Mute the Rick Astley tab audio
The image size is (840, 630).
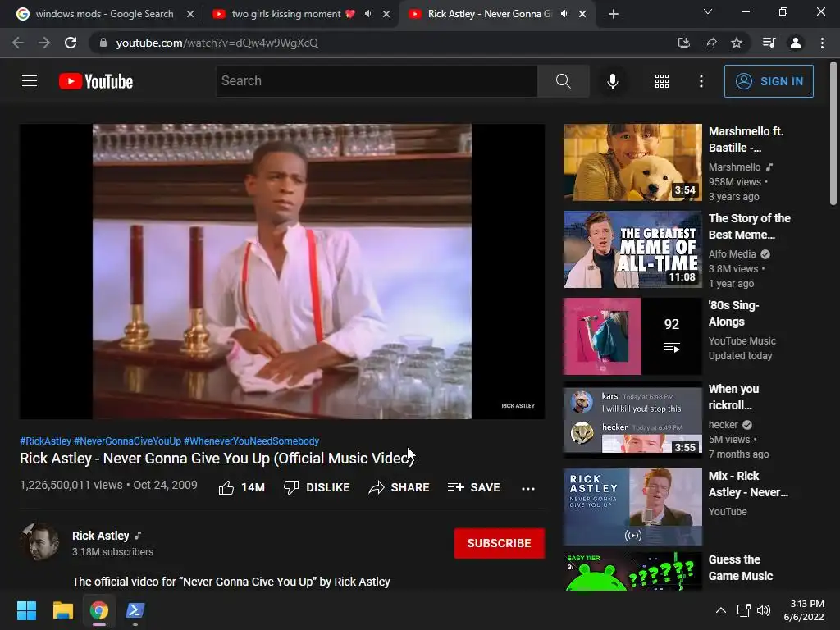pos(564,14)
